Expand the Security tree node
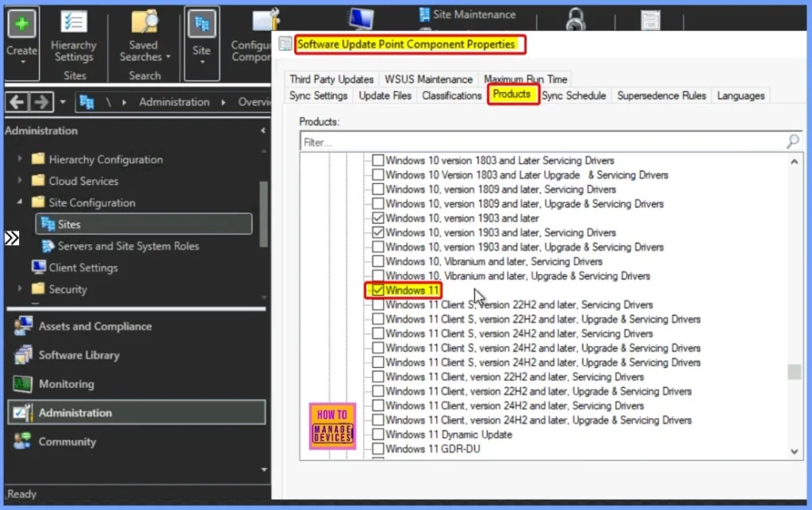This screenshot has width=812, height=510. coord(20,289)
